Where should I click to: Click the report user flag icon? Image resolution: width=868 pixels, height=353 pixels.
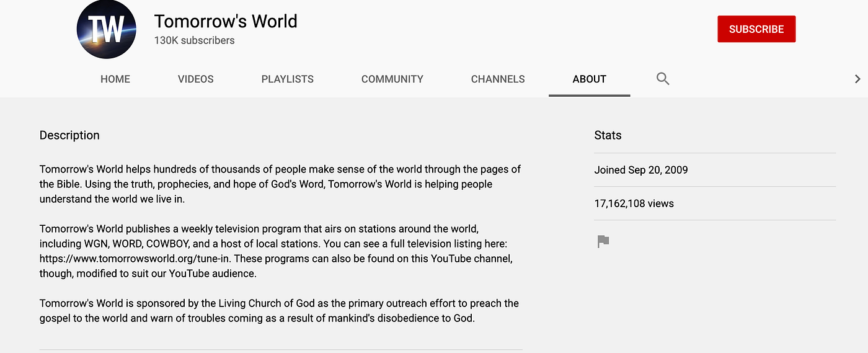click(x=603, y=241)
